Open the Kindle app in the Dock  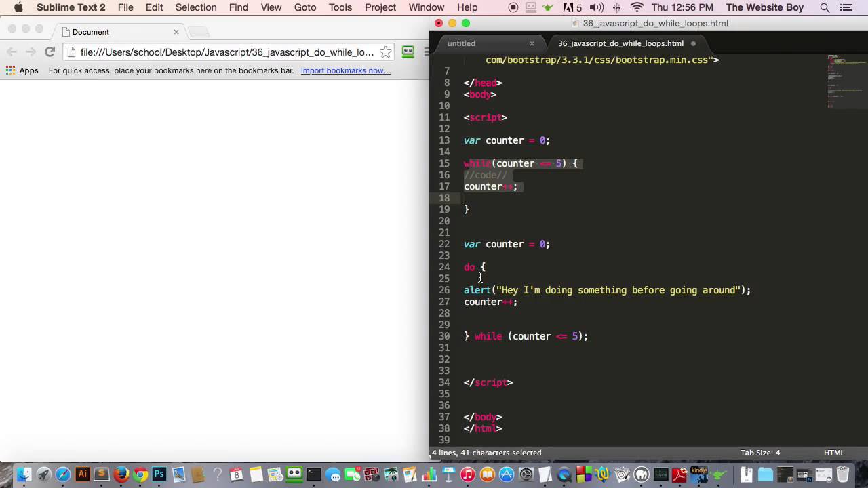click(698, 474)
